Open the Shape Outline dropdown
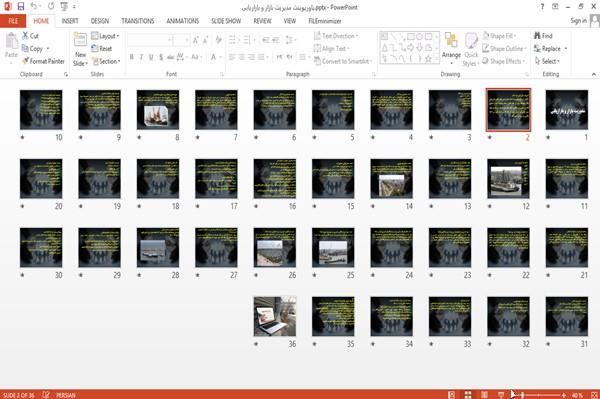 pos(504,49)
